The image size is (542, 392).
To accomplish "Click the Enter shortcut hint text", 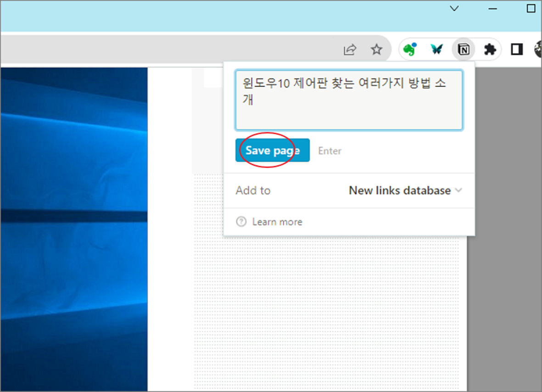I will point(330,151).
